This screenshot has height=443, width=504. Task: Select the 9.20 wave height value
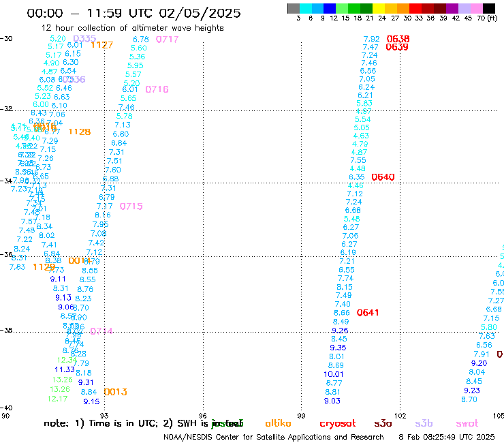pyautogui.click(x=479, y=363)
